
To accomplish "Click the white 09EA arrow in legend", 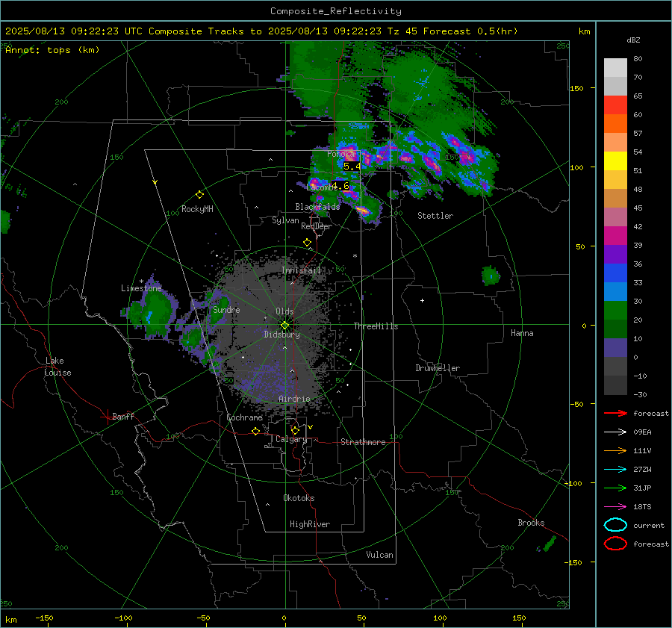I will [x=616, y=432].
